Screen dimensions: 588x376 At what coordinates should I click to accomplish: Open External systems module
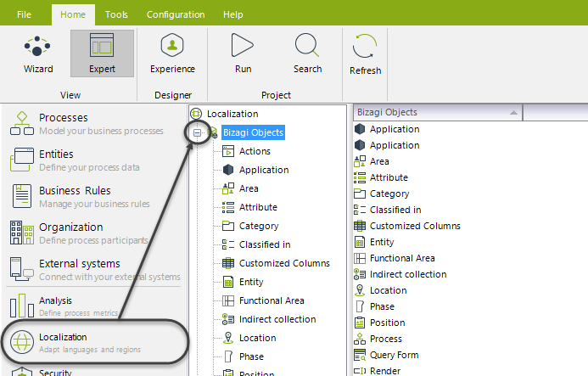point(93,269)
